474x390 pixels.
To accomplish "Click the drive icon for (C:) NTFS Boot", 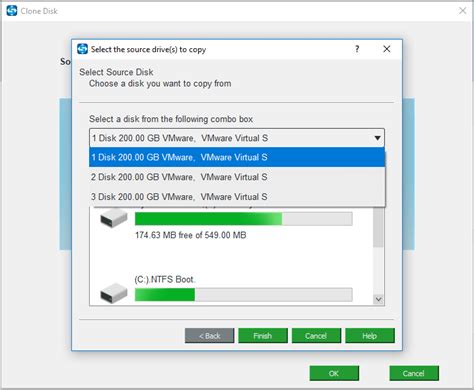I will 114,293.
